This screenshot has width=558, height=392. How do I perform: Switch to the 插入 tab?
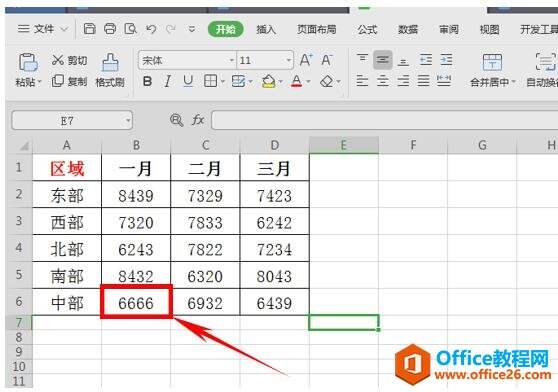click(x=266, y=29)
